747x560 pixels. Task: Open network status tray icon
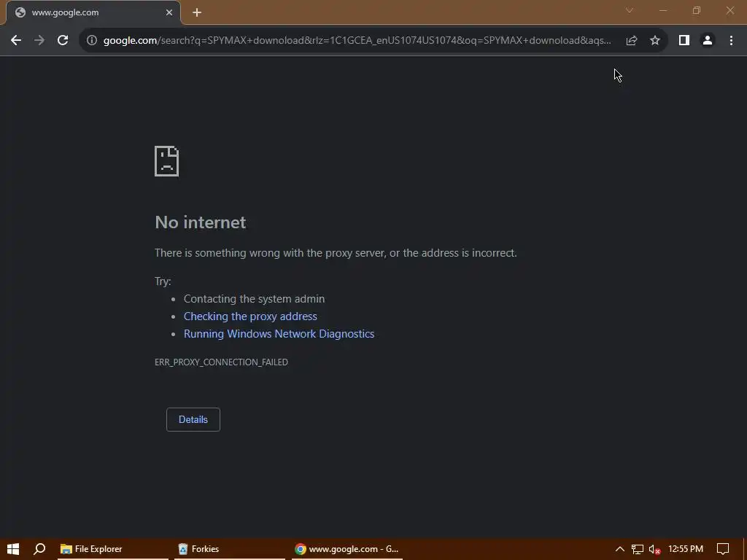(638, 549)
